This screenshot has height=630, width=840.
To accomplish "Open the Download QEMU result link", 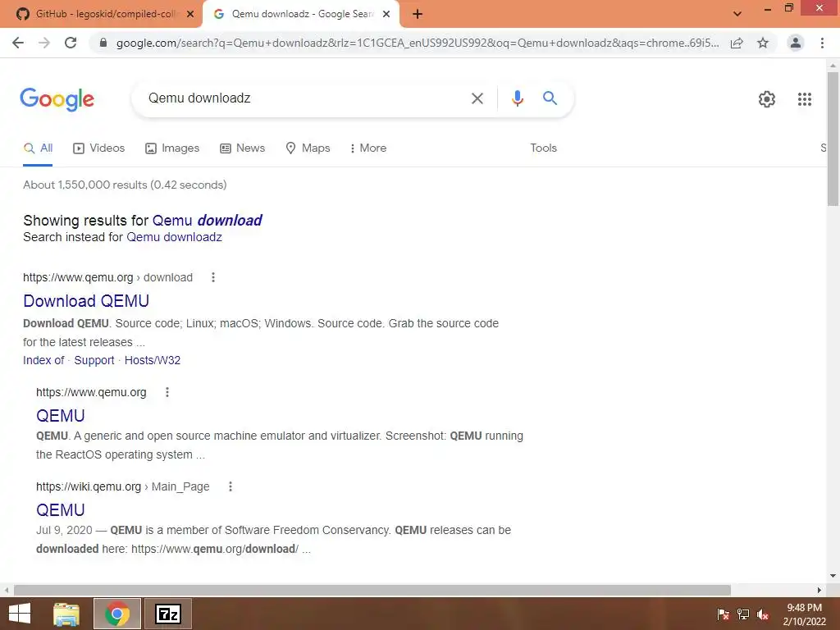I will (x=86, y=301).
